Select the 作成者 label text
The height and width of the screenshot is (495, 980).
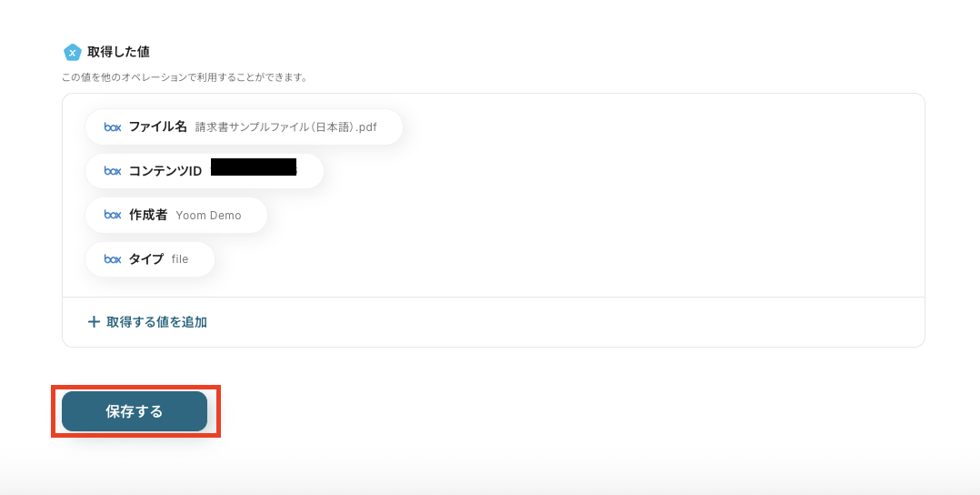(148, 215)
